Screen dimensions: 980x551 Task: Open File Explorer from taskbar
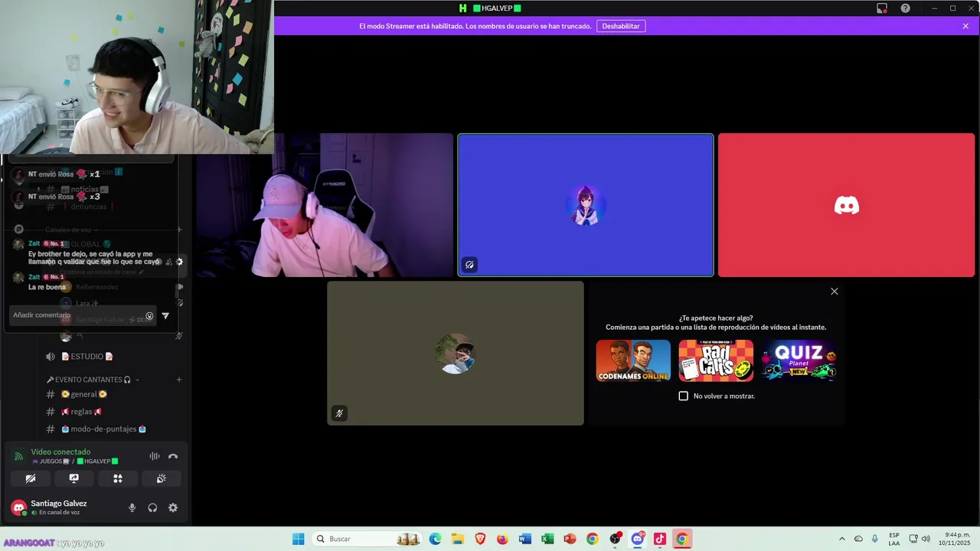click(x=458, y=539)
